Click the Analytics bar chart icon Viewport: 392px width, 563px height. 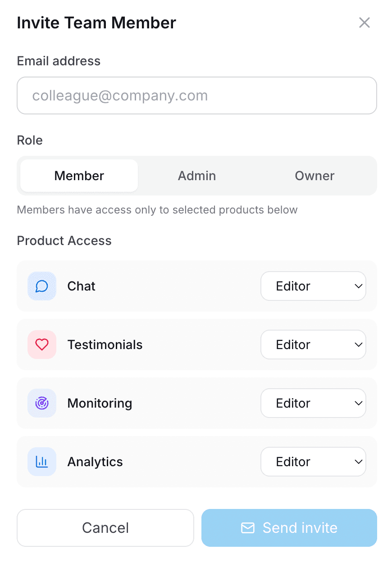click(x=41, y=462)
